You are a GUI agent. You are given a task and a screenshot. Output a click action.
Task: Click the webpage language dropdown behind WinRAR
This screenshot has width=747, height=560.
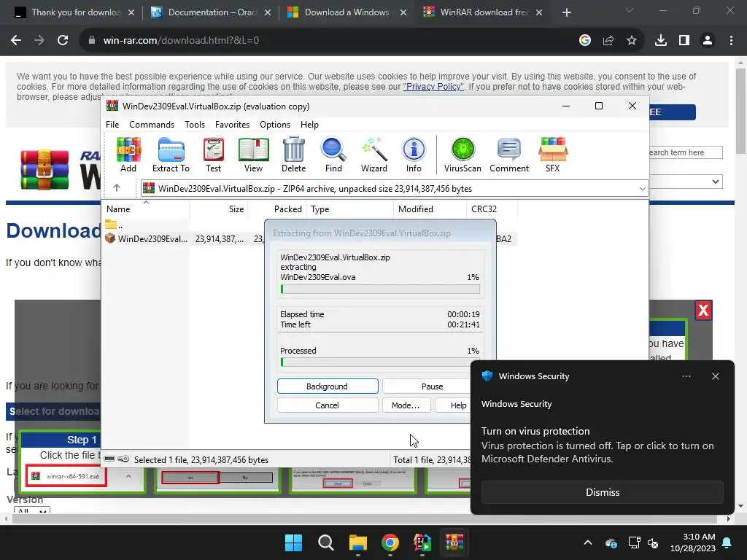click(686, 182)
